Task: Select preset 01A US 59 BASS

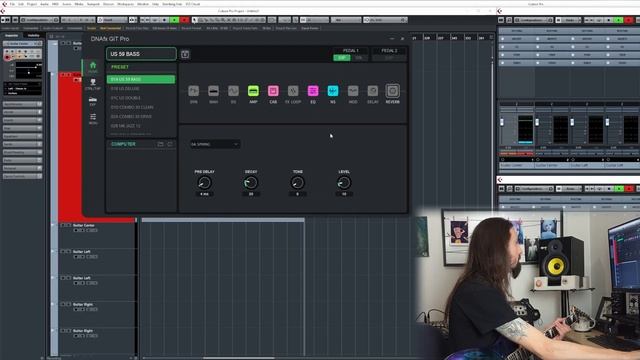Action: pos(141,79)
